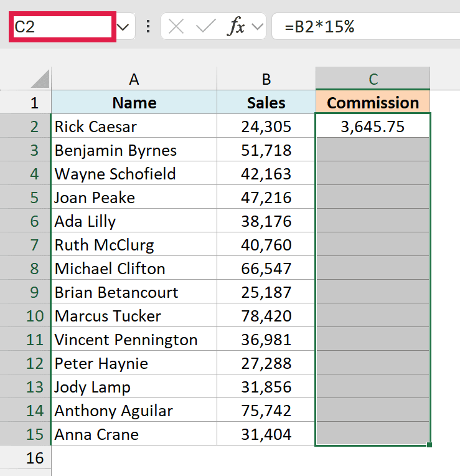Image resolution: width=460 pixels, height=476 pixels.
Task: Click sales value 24,305
Action: click(x=266, y=126)
